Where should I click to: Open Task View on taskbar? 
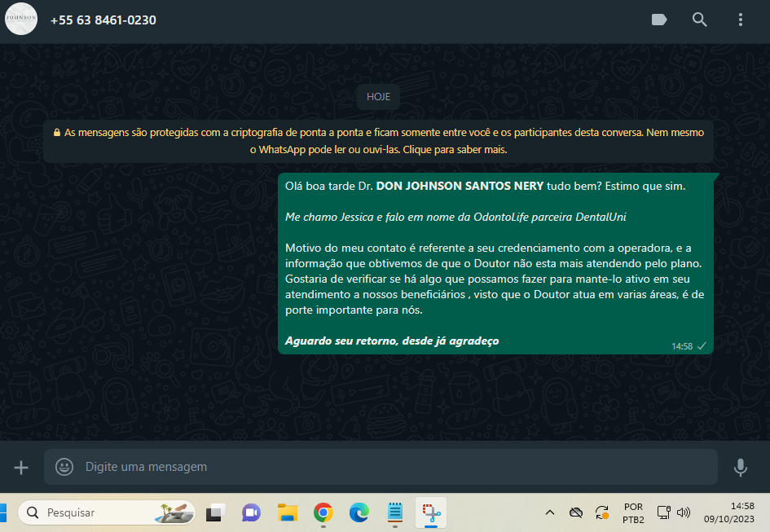click(216, 512)
